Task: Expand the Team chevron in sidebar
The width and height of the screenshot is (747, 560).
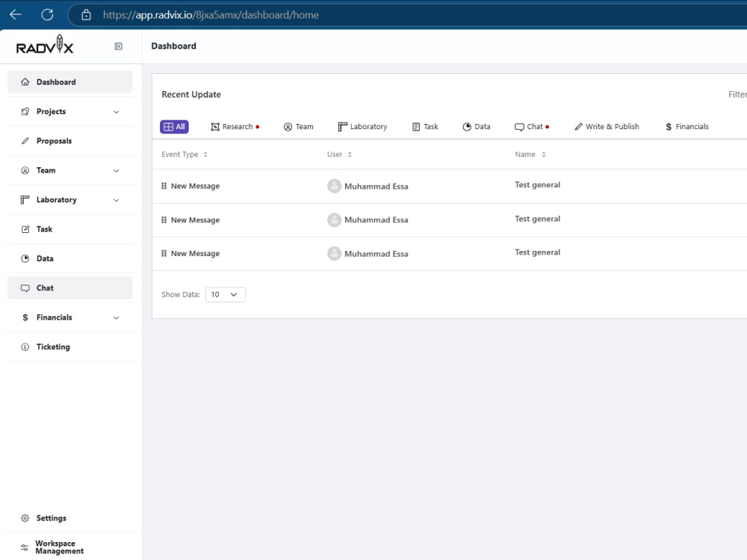Action: point(117,171)
